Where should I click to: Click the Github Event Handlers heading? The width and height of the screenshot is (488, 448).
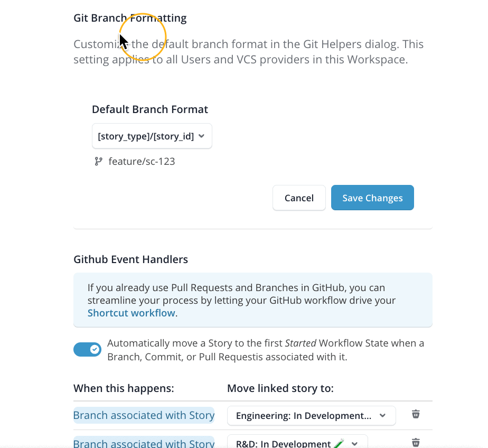click(x=130, y=259)
